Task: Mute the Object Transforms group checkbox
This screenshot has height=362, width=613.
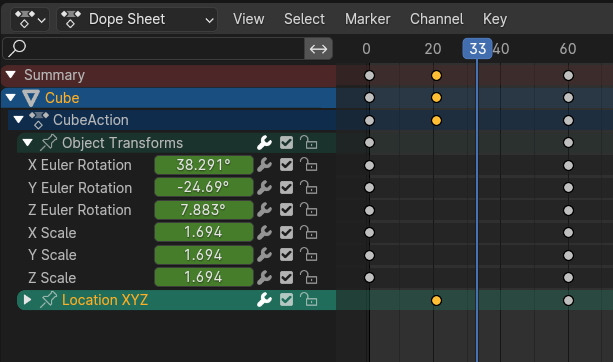Action: click(x=287, y=143)
